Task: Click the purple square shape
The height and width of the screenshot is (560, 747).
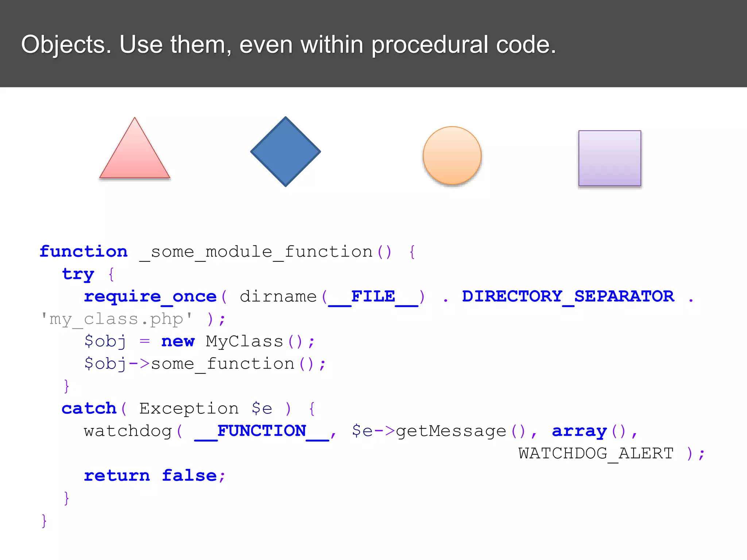Action: [x=610, y=158]
